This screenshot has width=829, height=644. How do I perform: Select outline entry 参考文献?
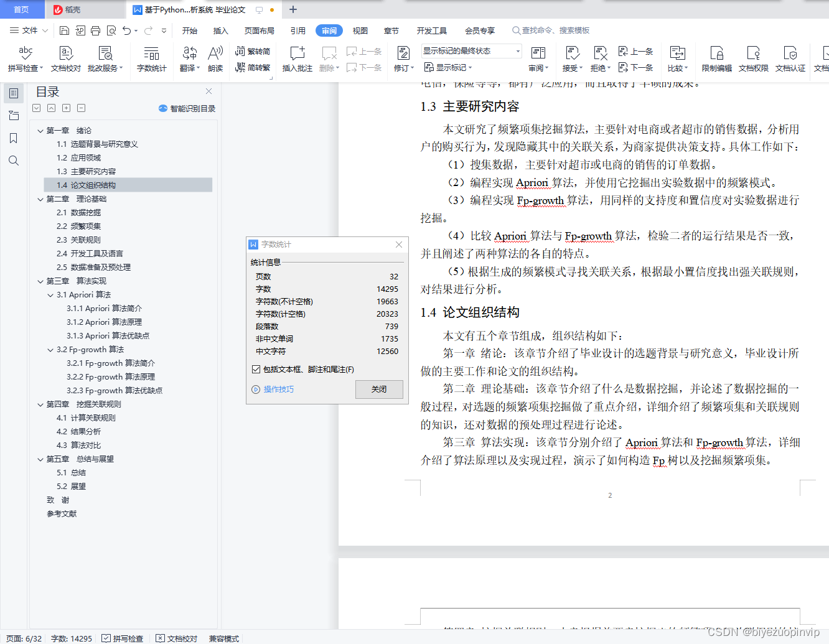coord(62,514)
